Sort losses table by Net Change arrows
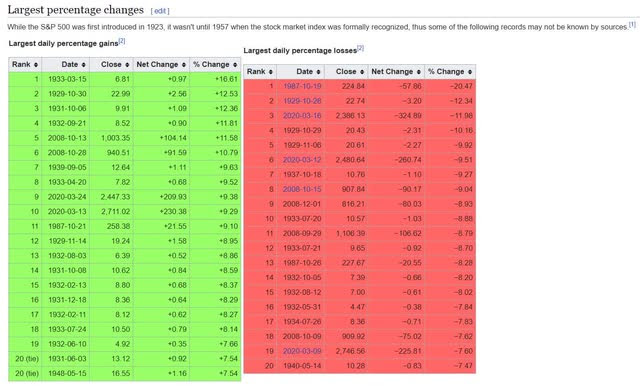 pos(419,72)
